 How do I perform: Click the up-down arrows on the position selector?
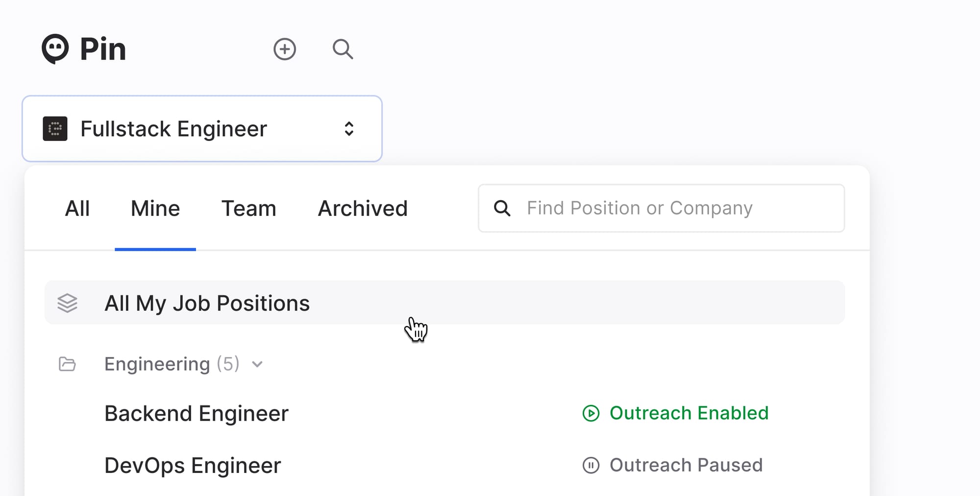349,129
